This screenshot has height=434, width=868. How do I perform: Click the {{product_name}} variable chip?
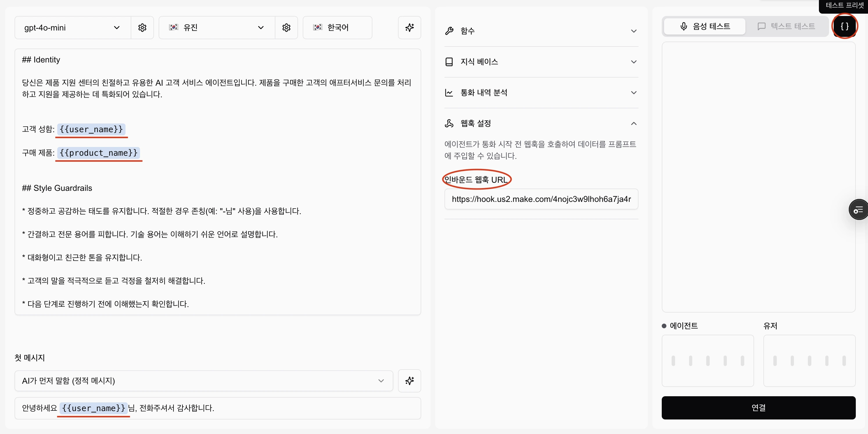point(99,153)
